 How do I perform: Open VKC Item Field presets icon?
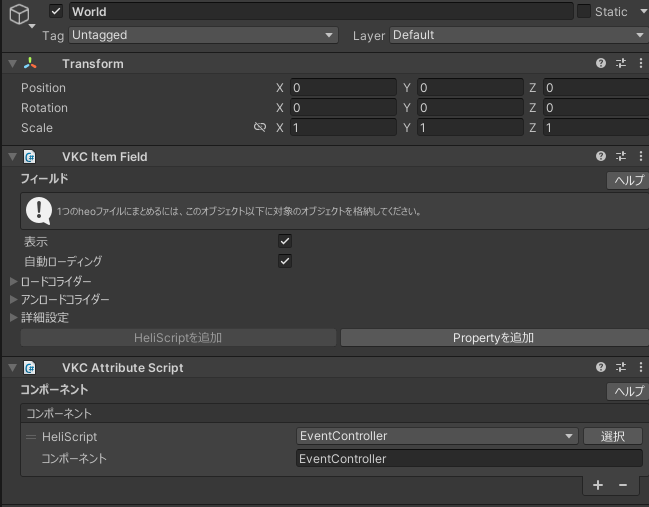pyautogui.click(x=621, y=156)
